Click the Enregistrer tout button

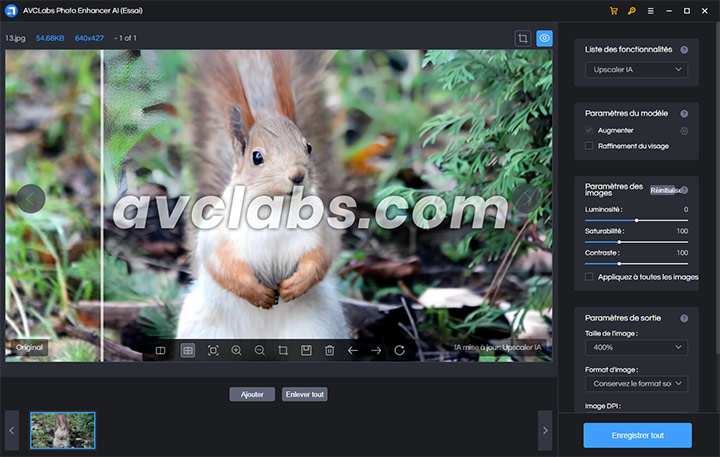click(637, 435)
